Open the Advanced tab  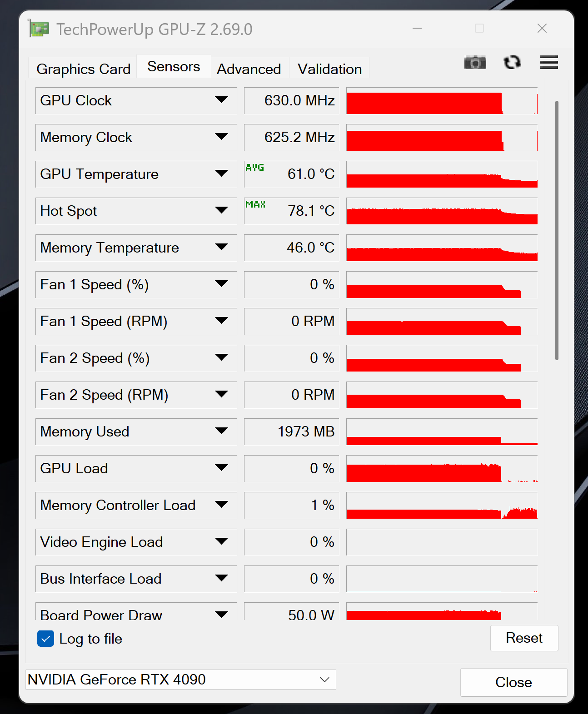pyautogui.click(x=249, y=69)
